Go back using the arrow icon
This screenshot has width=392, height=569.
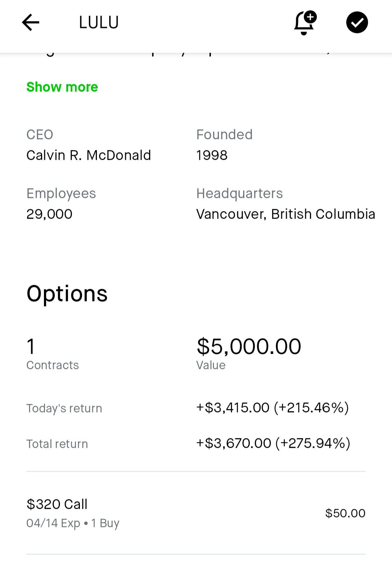30,23
